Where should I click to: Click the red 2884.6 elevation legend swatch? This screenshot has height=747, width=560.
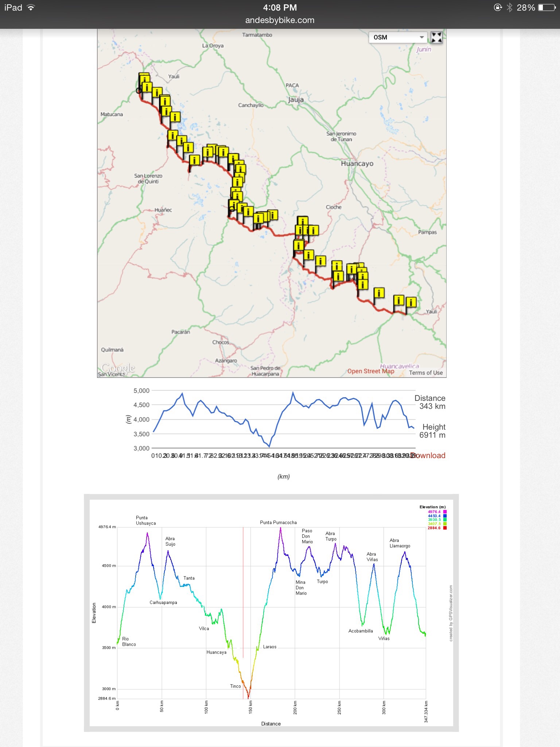[x=445, y=528]
